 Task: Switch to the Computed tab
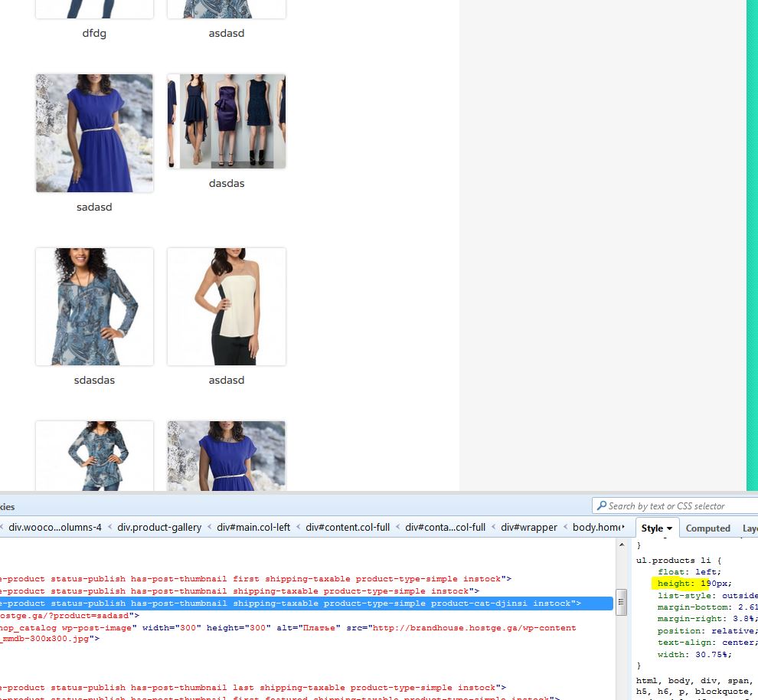click(x=707, y=528)
